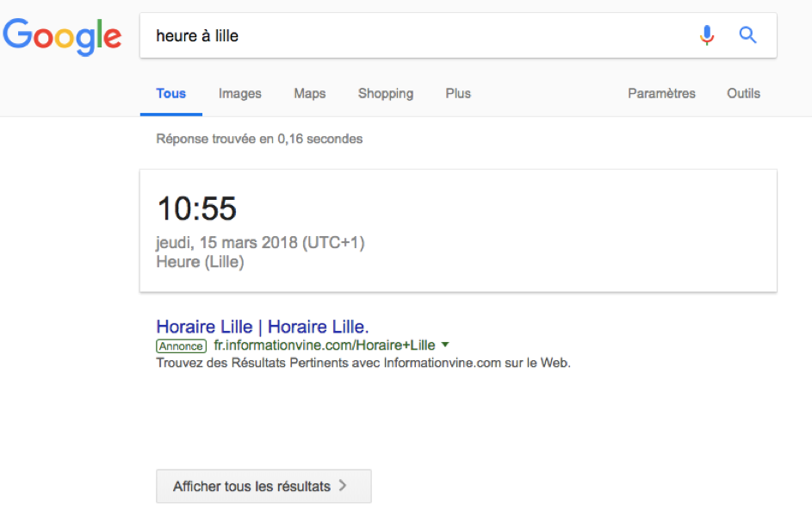Click the fr.informationvine.com/Horaire+Lille URL
This screenshot has width=812, height=529.
click(324, 345)
